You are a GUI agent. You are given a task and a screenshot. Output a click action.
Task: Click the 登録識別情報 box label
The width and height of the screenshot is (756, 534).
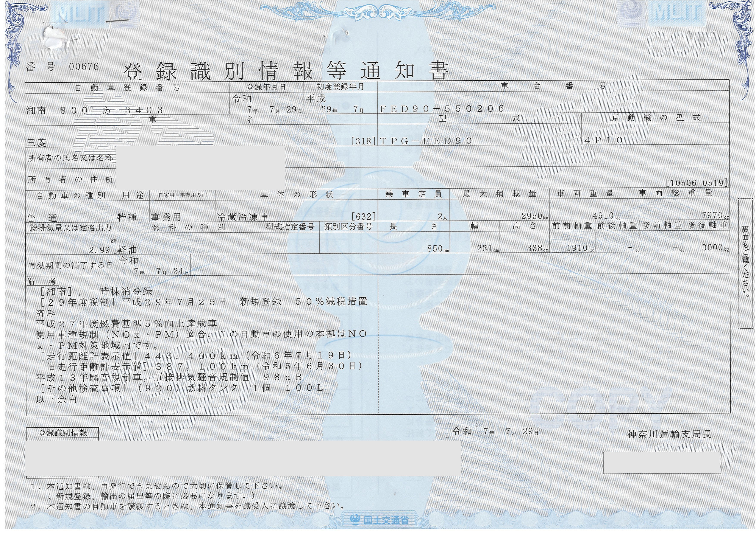point(62,433)
